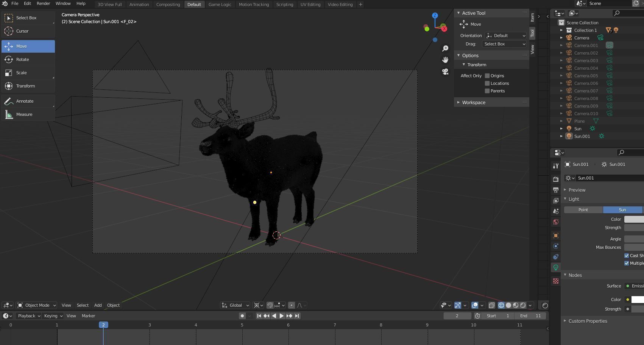Open the World properties tab icon
The width and height of the screenshot is (644, 345).
point(556,222)
